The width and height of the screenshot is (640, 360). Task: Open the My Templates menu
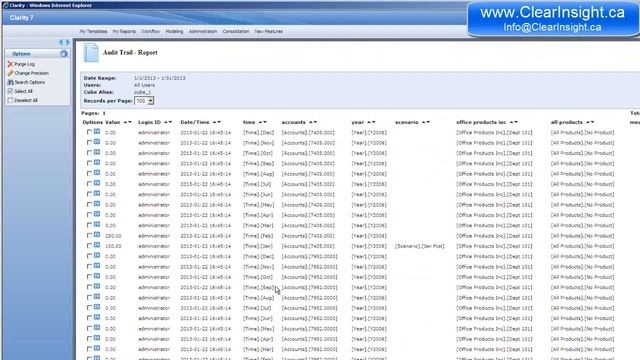[x=93, y=31]
